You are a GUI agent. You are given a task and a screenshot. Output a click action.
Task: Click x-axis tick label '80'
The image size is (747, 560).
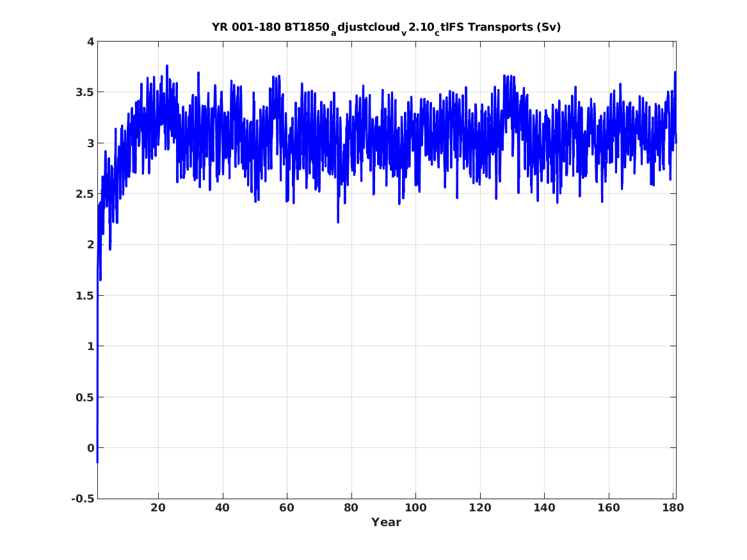(x=351, y=508)
